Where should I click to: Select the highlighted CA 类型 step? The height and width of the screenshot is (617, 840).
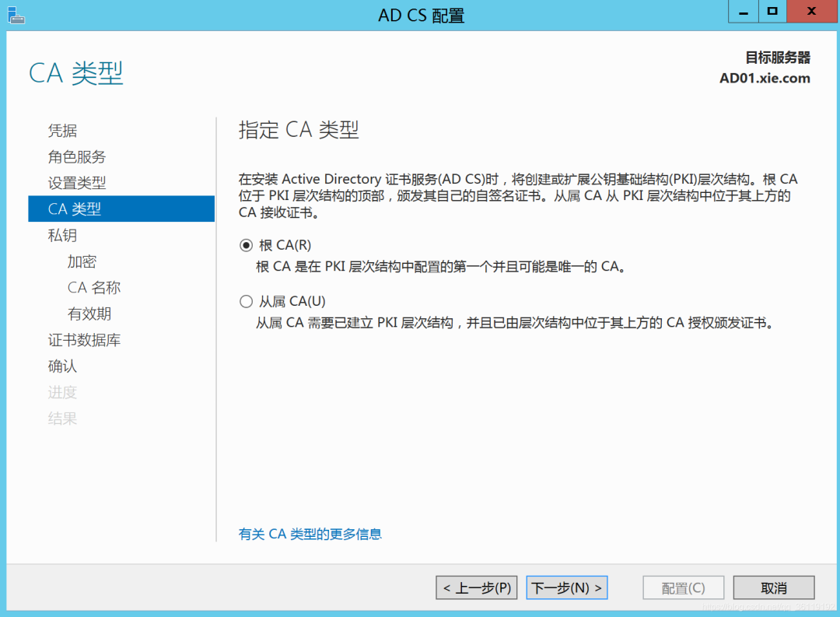(75, 209)
